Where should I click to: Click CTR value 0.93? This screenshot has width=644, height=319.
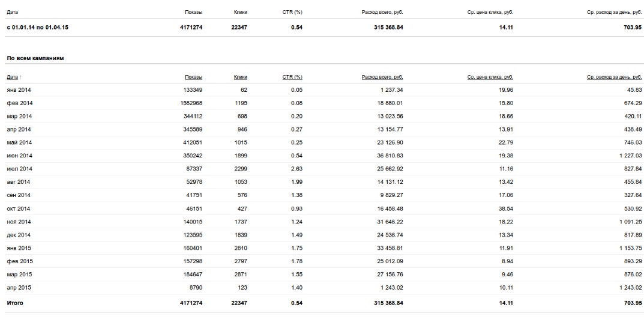coord(296,209)
